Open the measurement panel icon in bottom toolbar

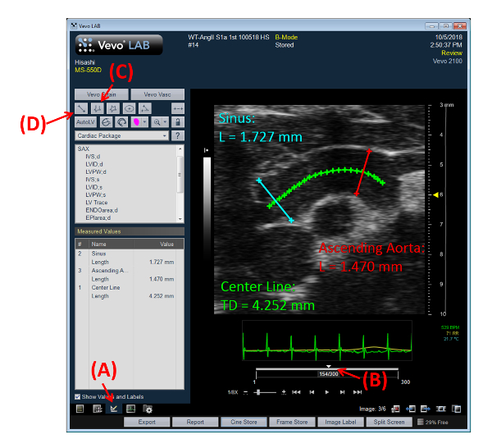coord(113,409)
